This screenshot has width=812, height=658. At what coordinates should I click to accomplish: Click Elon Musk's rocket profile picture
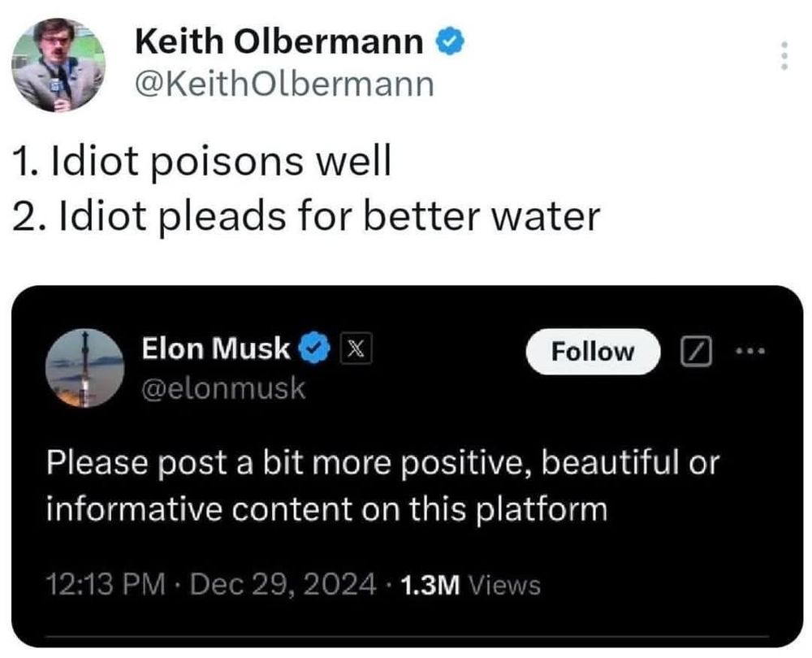click(85, 368)
